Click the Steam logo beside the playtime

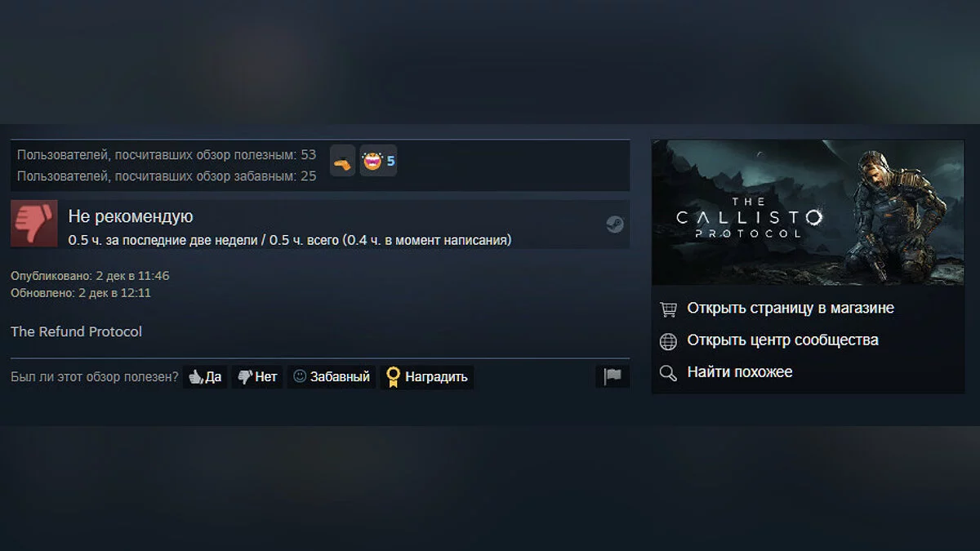(615, 224)
